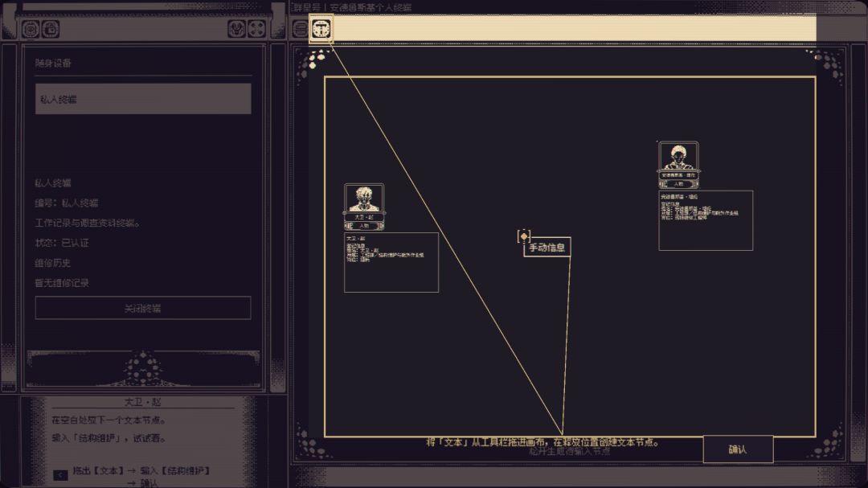Image resolution: width=868 pixels, height=488 pixels.
Task: Click the 暂无维修记录 text
Action: click(x=62, y=282)
